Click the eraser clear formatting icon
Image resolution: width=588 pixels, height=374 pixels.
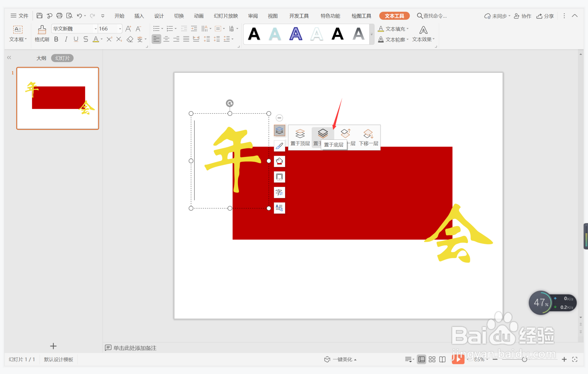coord(130,39)
